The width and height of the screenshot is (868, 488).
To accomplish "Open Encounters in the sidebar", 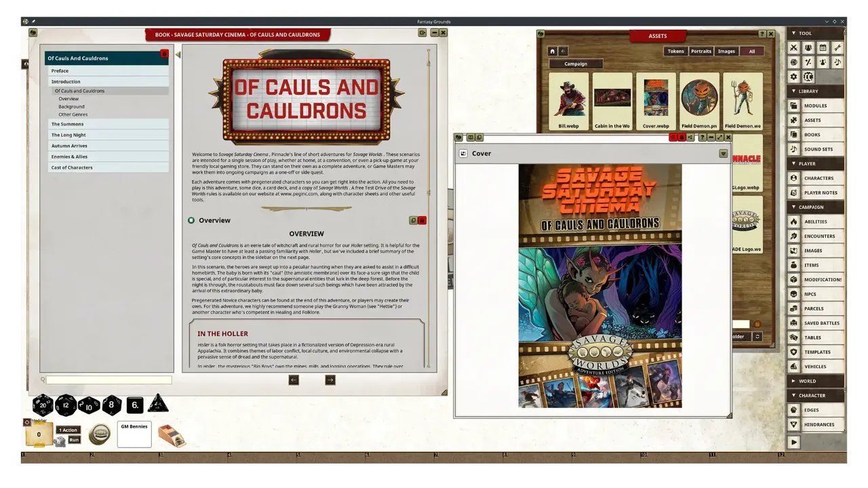I will [816, 236].
